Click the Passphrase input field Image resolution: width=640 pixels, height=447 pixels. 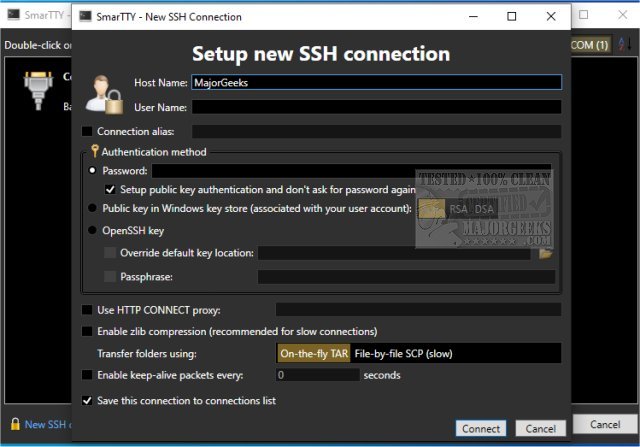(406, 277)
